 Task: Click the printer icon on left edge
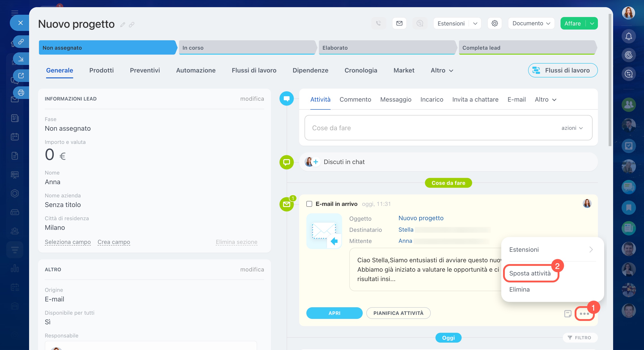point(21,92)
